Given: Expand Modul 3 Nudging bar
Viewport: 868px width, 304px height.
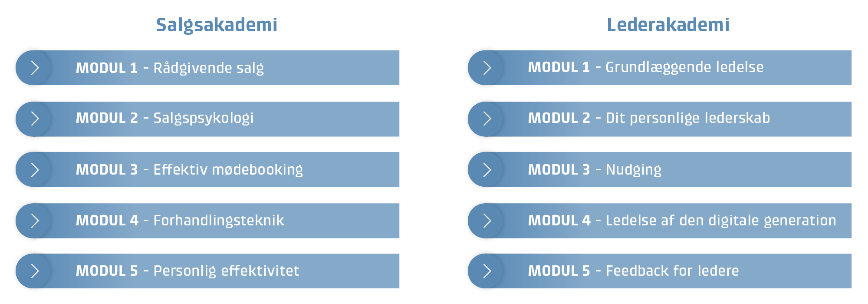Looking at the screenshot, I should 660,169.
